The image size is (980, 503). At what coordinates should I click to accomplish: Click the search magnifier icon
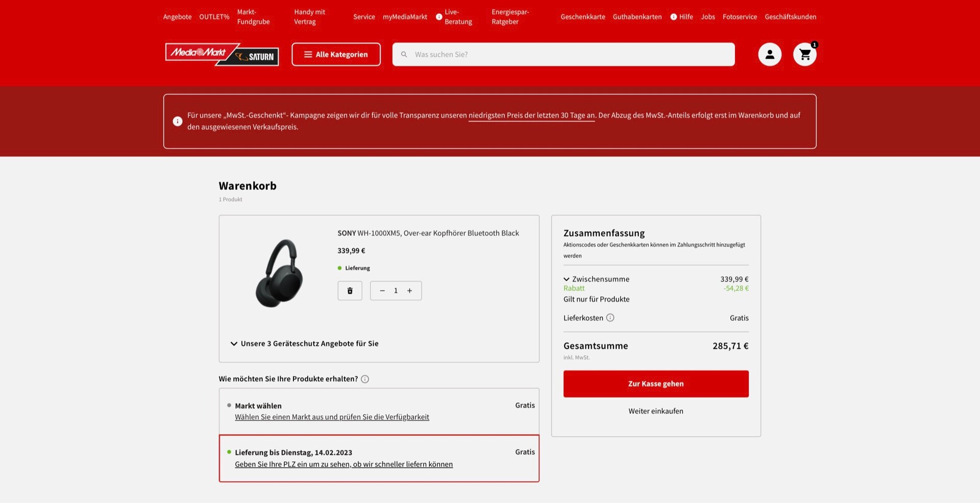(x=404, y=55)
